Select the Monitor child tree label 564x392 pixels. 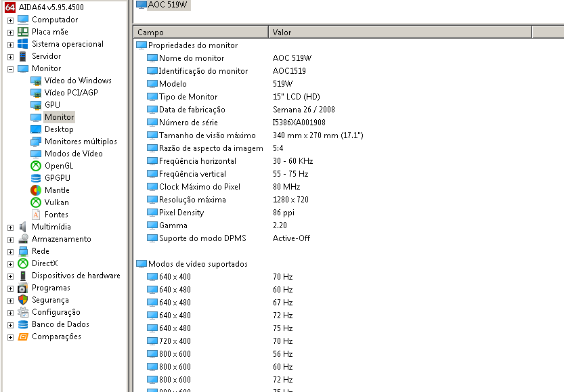60,117
